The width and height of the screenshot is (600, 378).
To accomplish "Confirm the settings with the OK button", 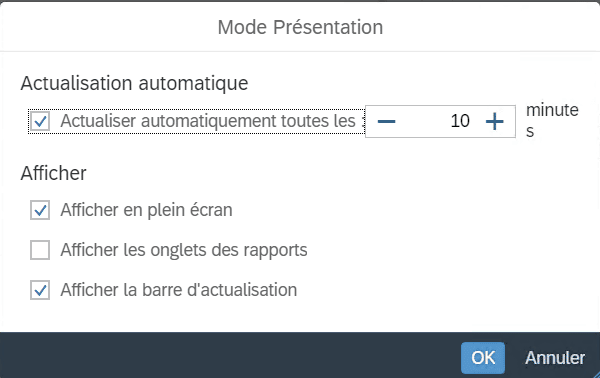I will click(x=483, y=358).
